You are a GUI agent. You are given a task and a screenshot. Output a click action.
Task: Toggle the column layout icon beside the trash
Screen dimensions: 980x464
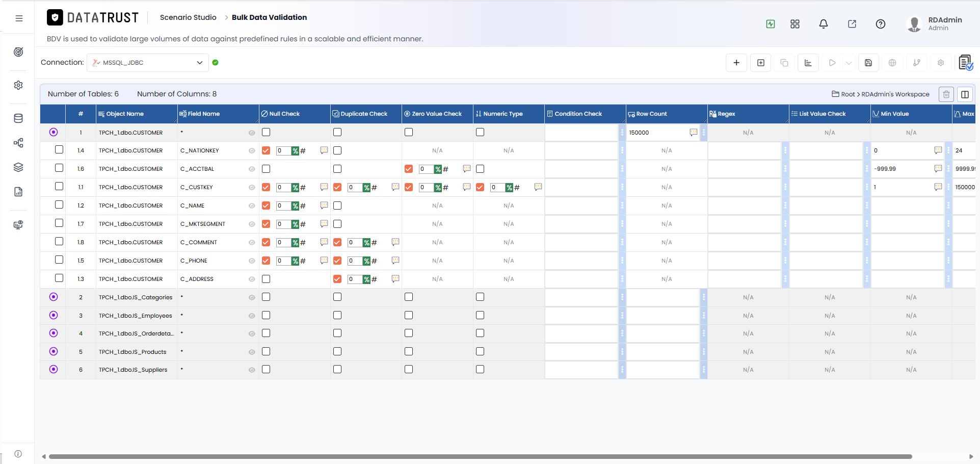click(x=965, y=94)
